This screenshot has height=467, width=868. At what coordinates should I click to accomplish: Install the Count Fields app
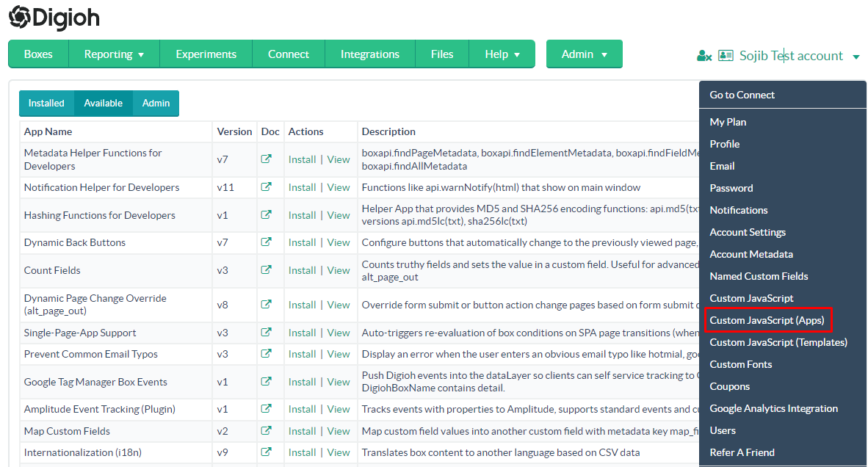303,270
